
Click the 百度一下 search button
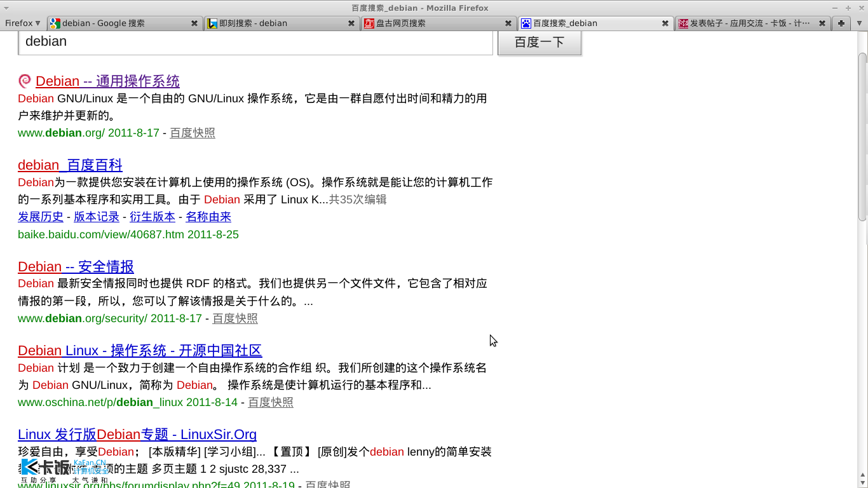[x=539, y=43]
